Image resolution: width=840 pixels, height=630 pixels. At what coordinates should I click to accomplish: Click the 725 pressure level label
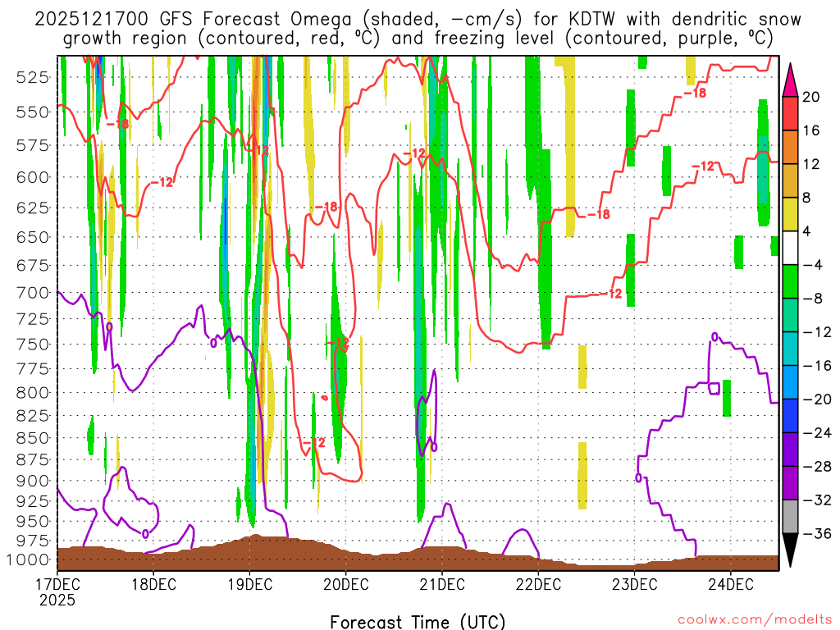pos(32,319)
